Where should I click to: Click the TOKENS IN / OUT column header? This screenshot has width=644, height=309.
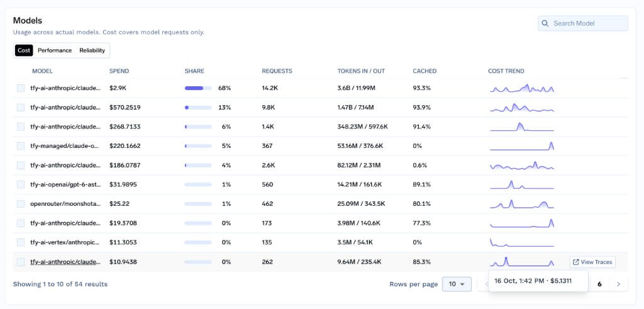(x=361, y=71)
